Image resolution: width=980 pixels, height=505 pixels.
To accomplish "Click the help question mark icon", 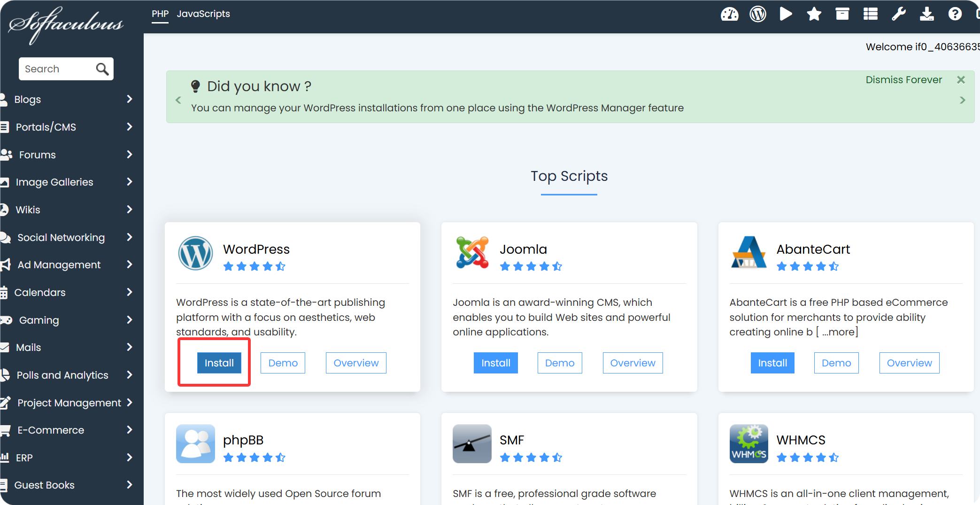I will [955, 14].
